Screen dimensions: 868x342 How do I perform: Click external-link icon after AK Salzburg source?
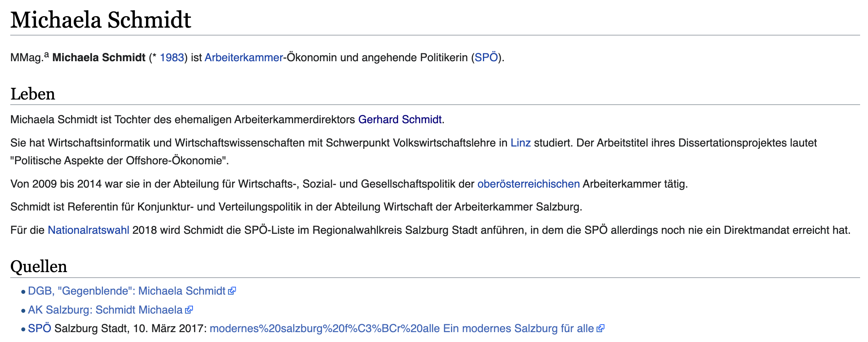coord(189,310)
